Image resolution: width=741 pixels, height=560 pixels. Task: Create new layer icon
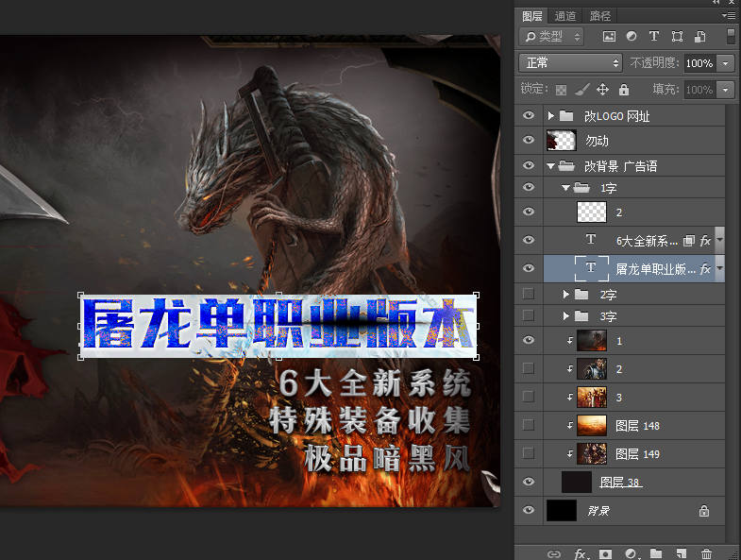click(681, 553)
